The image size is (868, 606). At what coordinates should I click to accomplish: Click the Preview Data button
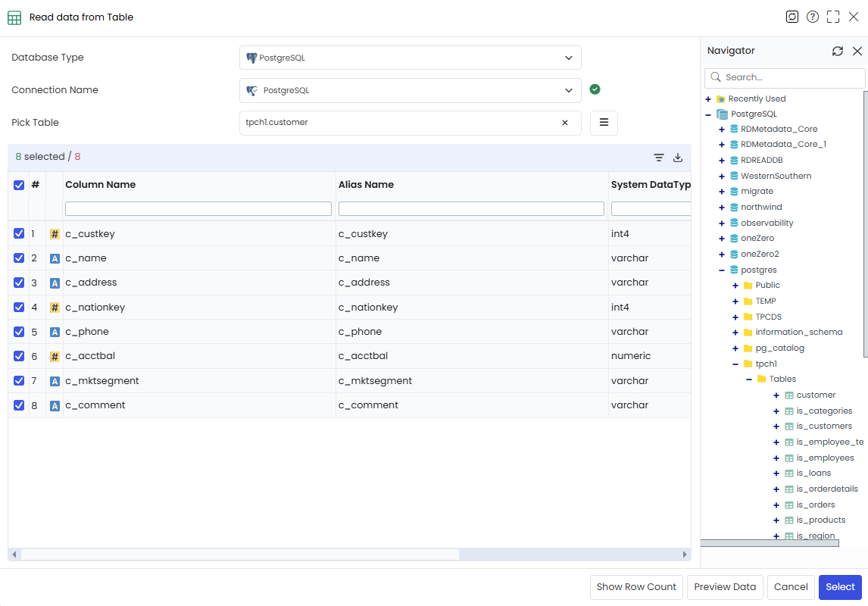click(x=725, y=586)
